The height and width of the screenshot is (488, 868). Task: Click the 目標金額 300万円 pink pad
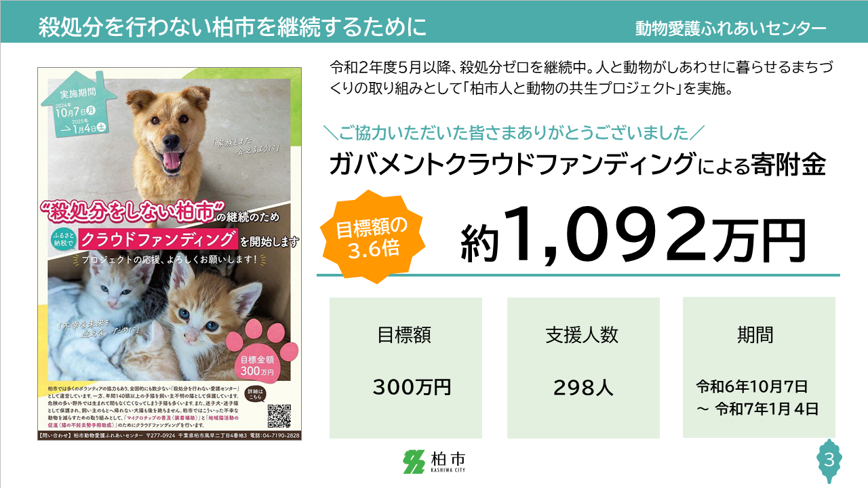(x=258, y=365)
